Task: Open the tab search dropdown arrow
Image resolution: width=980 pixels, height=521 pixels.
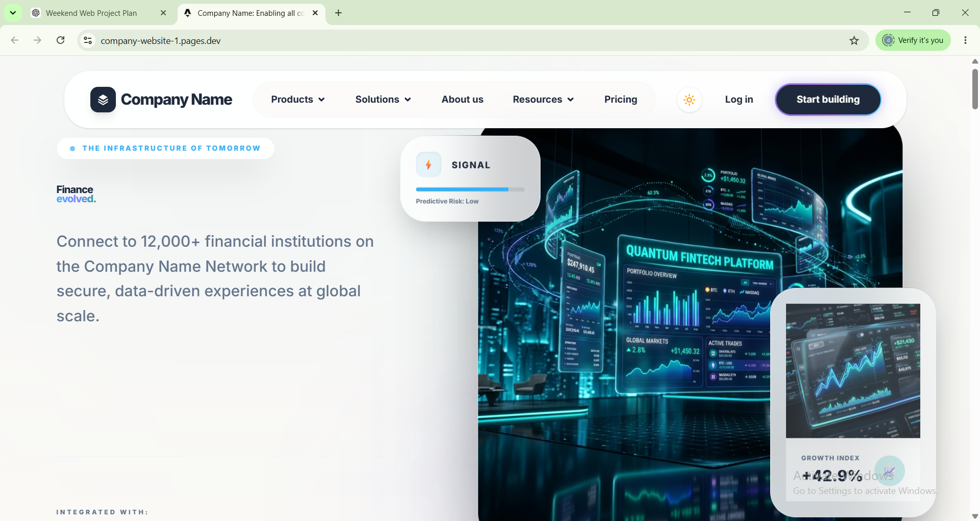Action: (13, 13)
